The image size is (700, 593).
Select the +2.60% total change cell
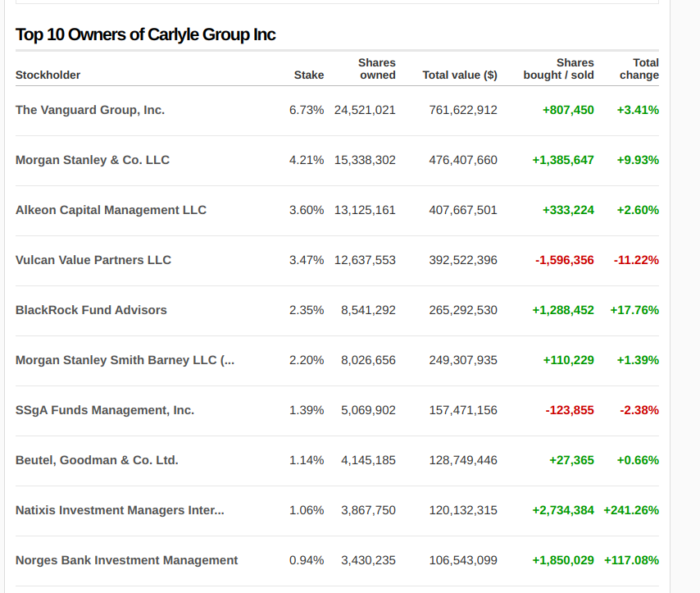pyautogui.click(x=638, y=210)
